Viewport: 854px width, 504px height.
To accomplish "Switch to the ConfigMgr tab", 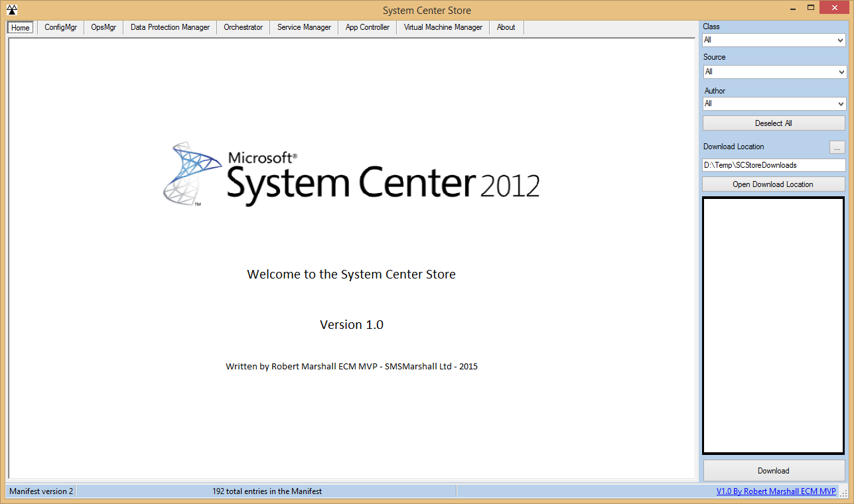I will pyautogui.click(x=60, y=27).
